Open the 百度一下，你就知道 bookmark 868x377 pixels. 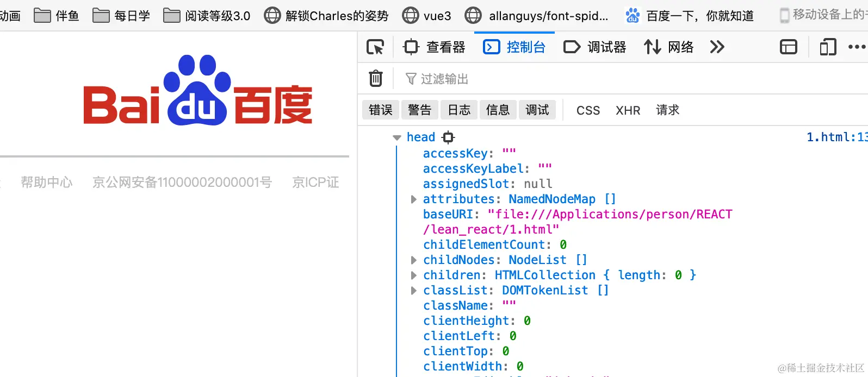coord(690,15)
